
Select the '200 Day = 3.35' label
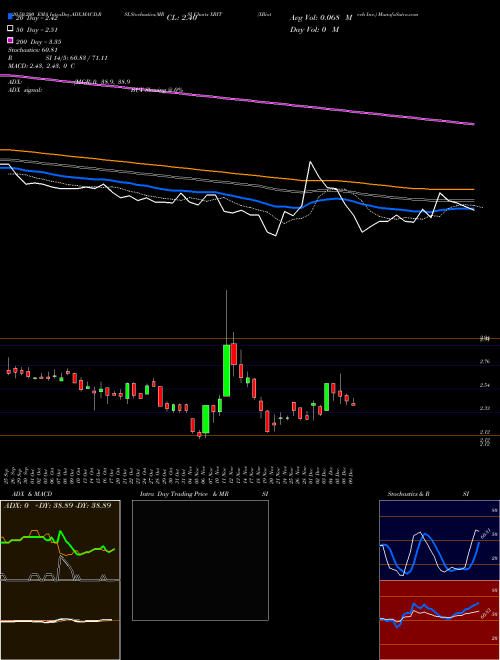(38, 42)
